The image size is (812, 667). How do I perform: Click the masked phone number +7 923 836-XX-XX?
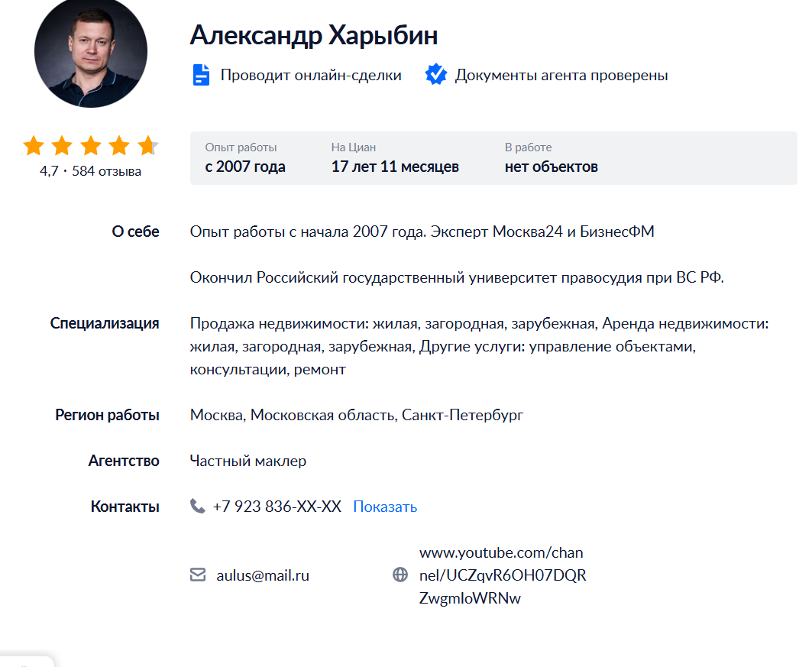pyautogui.click(x=277, y=507)
